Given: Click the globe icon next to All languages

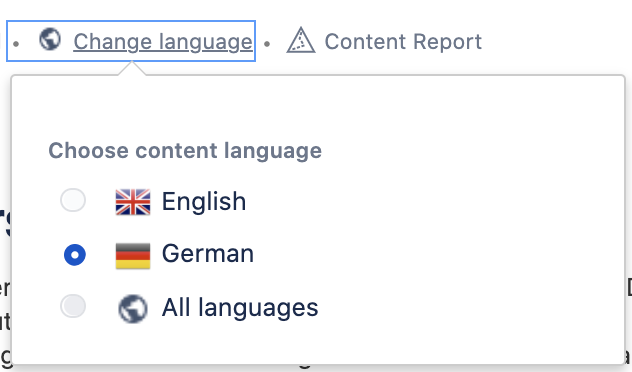Looking at the screenshot, I should point(133,309).
